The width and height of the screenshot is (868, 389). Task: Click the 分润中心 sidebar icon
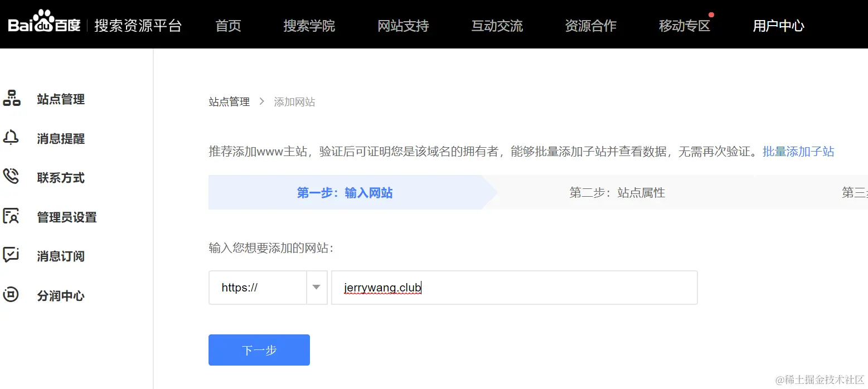[11, 295]
